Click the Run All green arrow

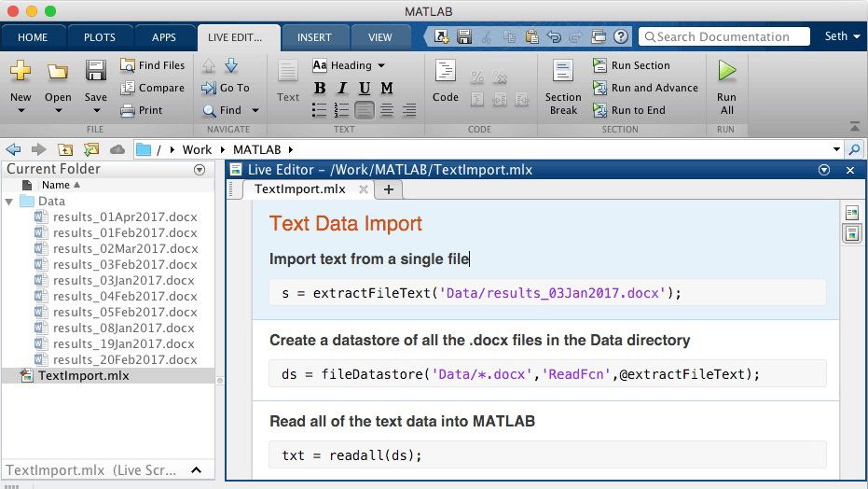click(726, 72)
